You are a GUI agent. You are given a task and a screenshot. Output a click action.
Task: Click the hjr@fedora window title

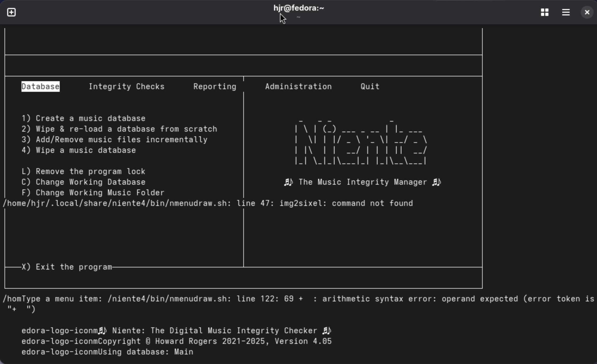[298, 8]
